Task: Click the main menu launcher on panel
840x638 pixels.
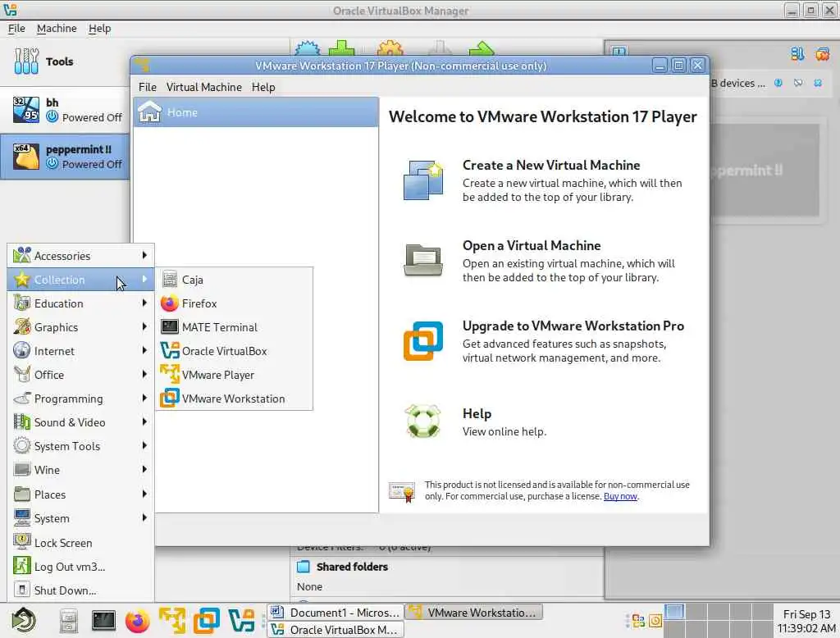Action: pyautogui.click(x=24, y=621)
